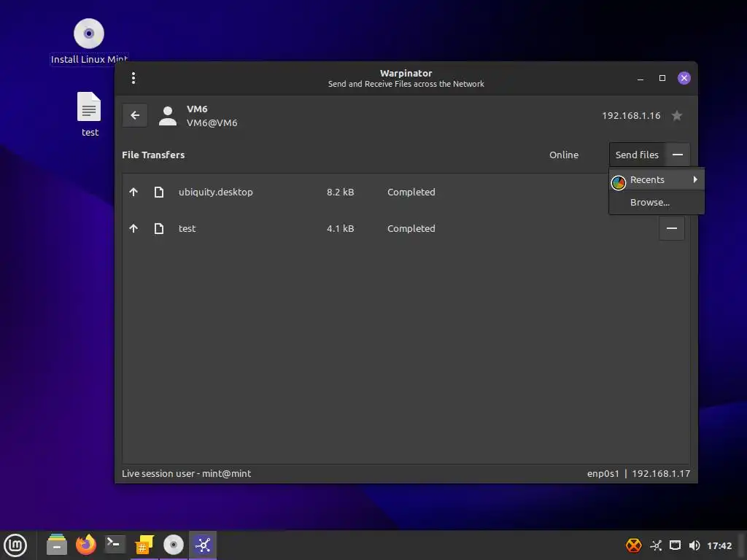Click the File Transfers heading
747x560 pixels.
153,155
